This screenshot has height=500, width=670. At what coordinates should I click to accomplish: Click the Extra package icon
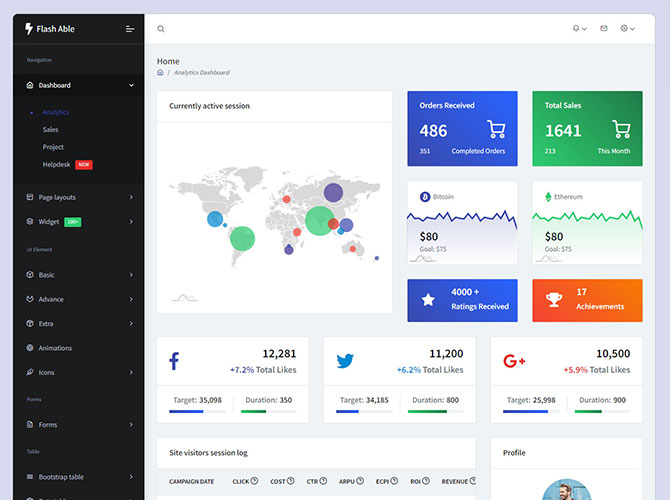(29, 324)
